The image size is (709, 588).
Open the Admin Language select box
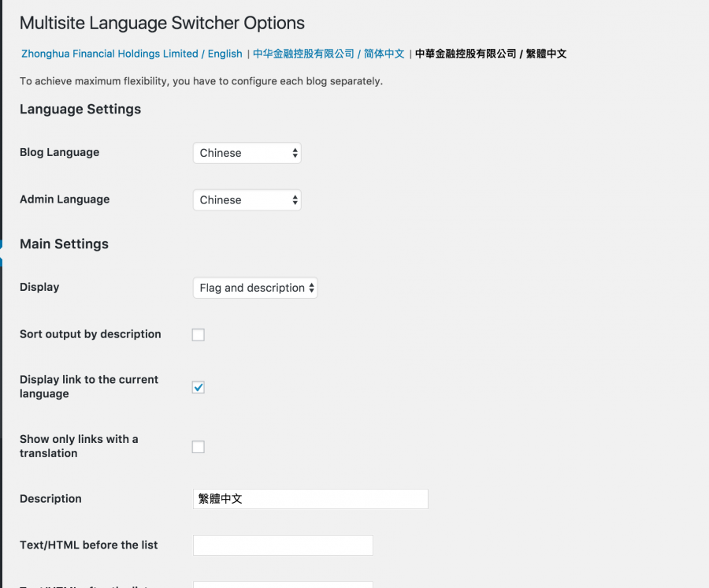[247, 200]
